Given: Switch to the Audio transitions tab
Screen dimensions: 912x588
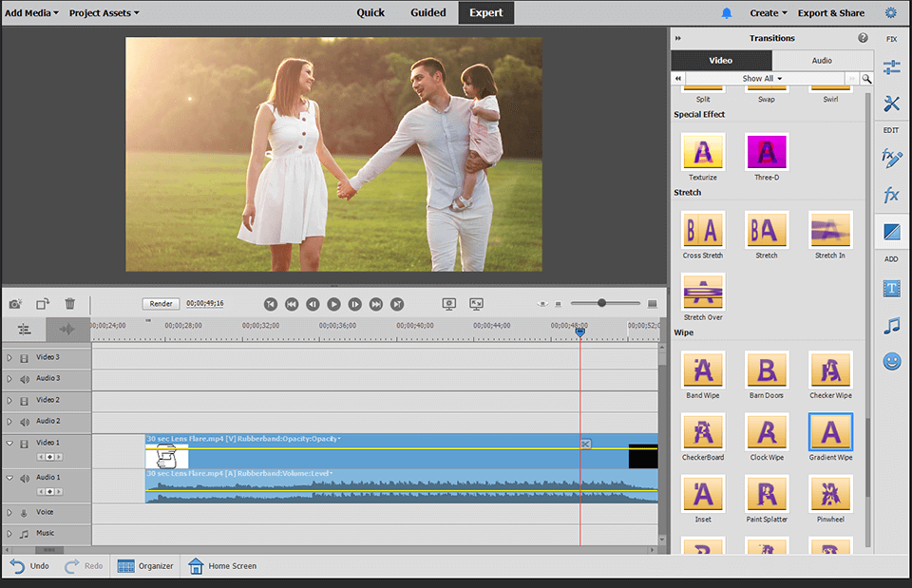Looking at the screenshot, I should (x=822, y=60).
